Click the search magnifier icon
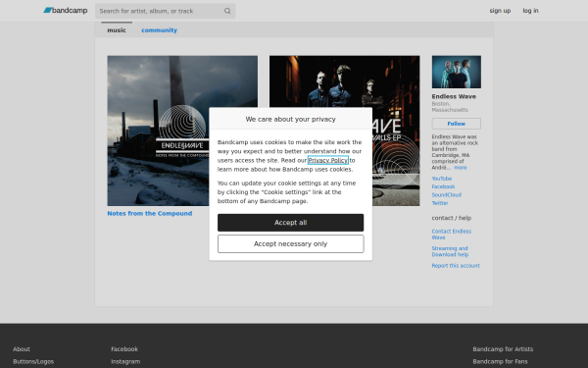The height and width of the screenshot is (368, 588). click(x=227, y=11)
